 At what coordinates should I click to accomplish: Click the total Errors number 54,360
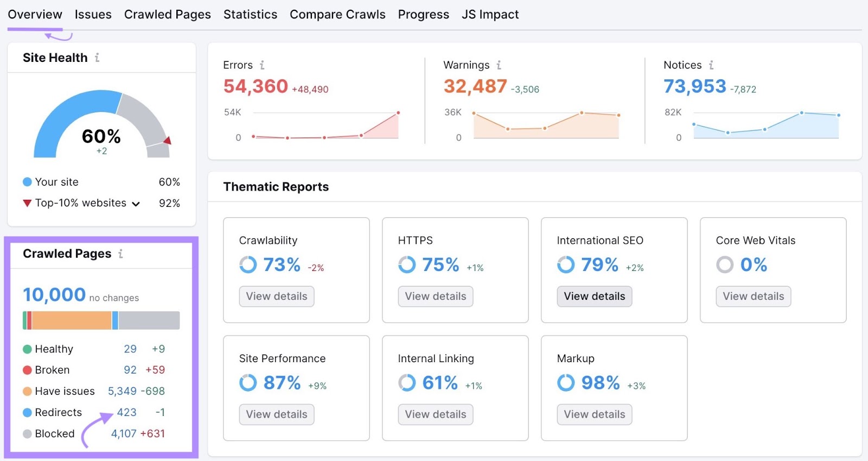256,86
